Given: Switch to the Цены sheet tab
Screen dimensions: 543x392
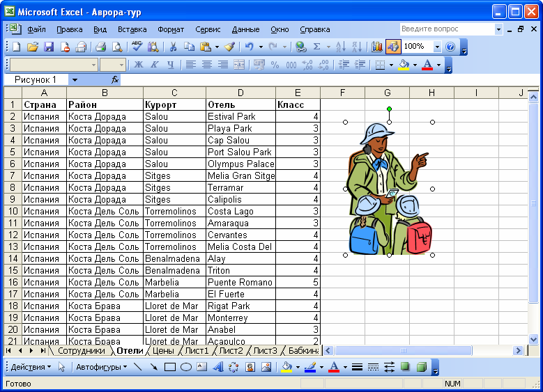Looking at the screenshot, I should pyautogui.click(x=163, y=350).
